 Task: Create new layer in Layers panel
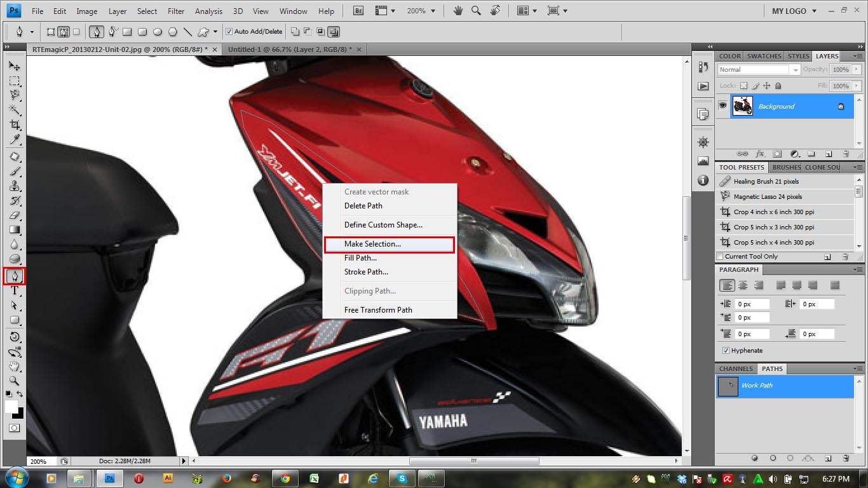[x=829, y=154]
